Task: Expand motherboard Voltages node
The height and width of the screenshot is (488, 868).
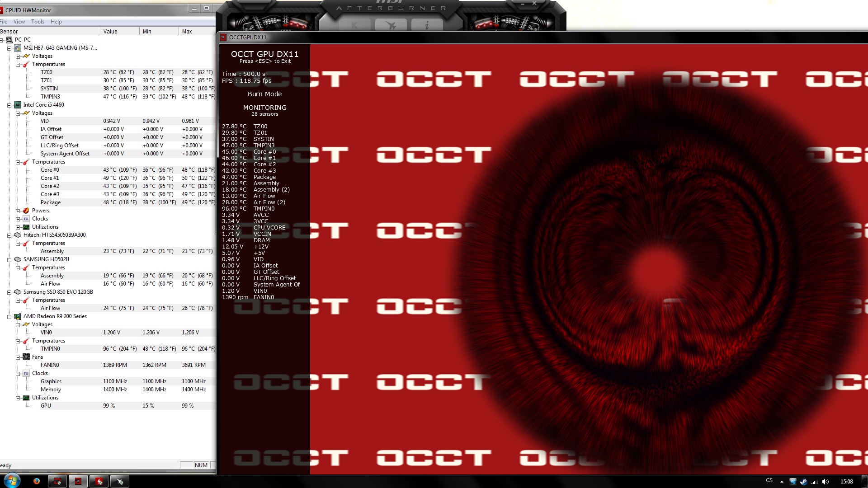Action: pos(18,56)
